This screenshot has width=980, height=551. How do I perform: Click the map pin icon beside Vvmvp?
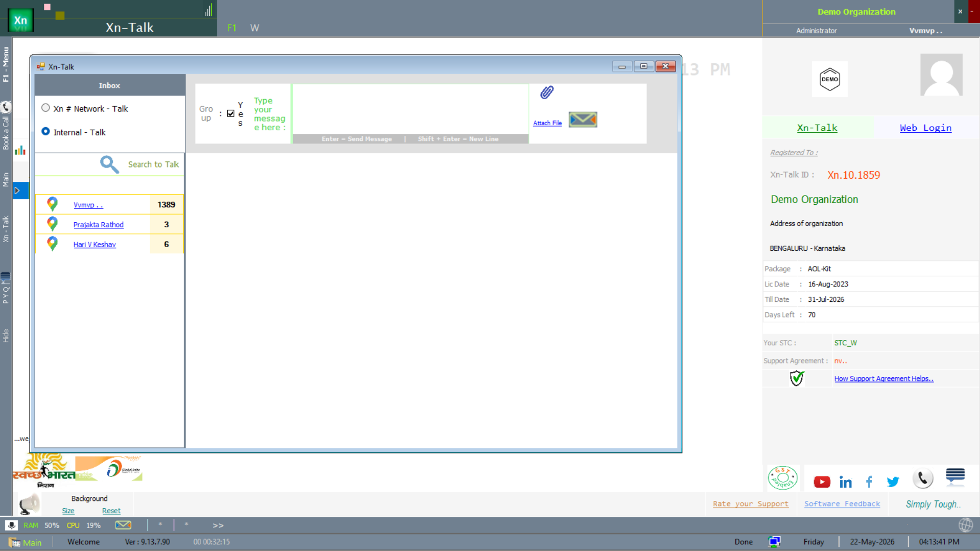point(52,204)
